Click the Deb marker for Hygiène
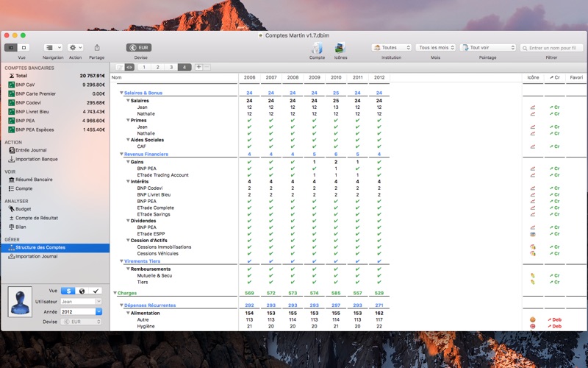The width and height of the screenshot is (588, 368). click(555, 326)
